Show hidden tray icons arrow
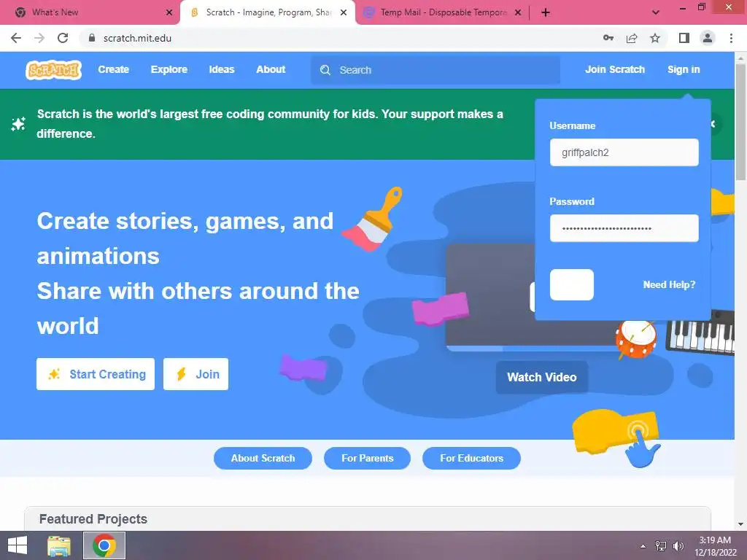This screenshot has height=560, width=747. (x=643, y=546)
